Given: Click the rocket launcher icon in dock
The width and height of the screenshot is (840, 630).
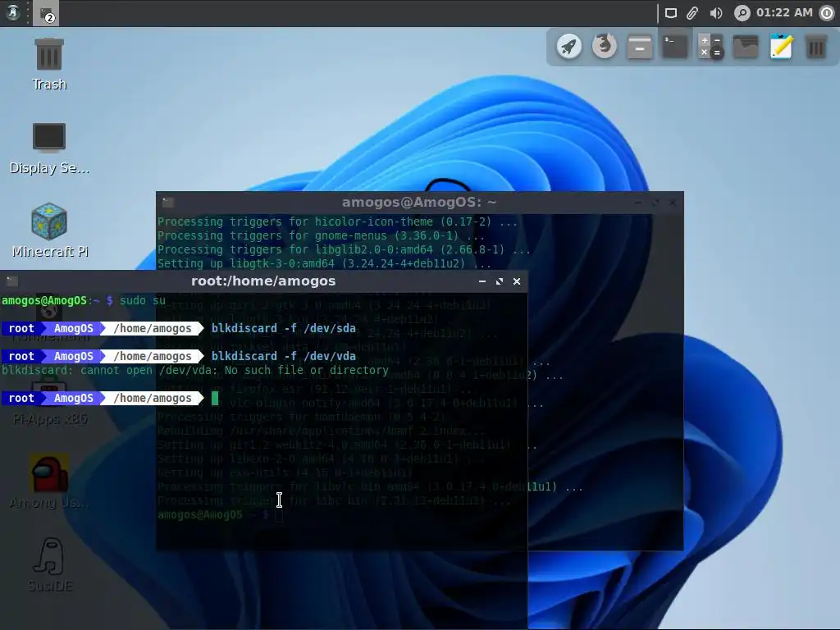Looking at the screenshot, I should pyautogui.click(x=569, y=47).
